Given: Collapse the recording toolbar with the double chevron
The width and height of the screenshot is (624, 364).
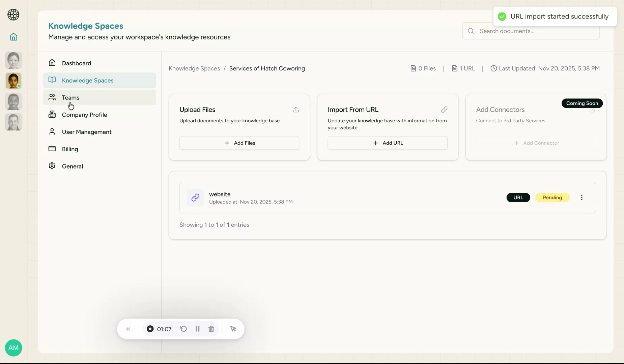Looking at the screenshot, I should click(x=128, y=329).
